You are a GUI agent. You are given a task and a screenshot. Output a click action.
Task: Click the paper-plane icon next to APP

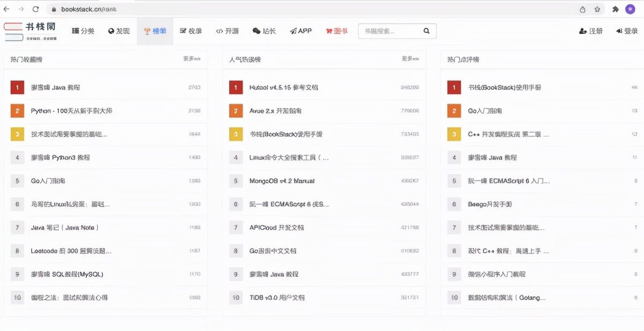(292, 31)
